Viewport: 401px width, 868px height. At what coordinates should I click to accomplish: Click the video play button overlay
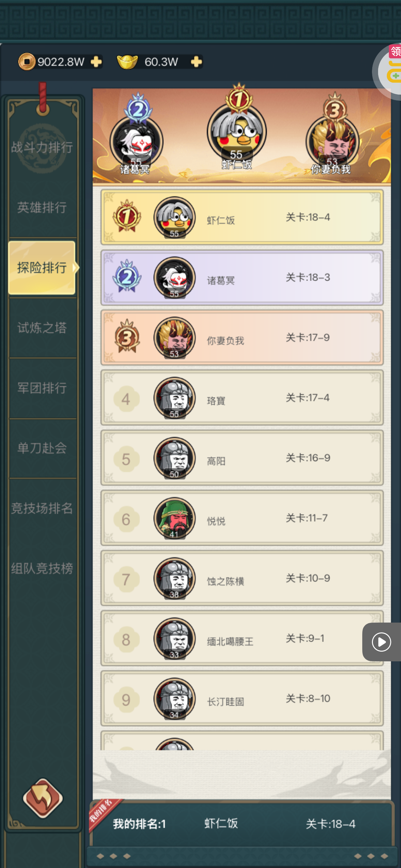(381, 642)
